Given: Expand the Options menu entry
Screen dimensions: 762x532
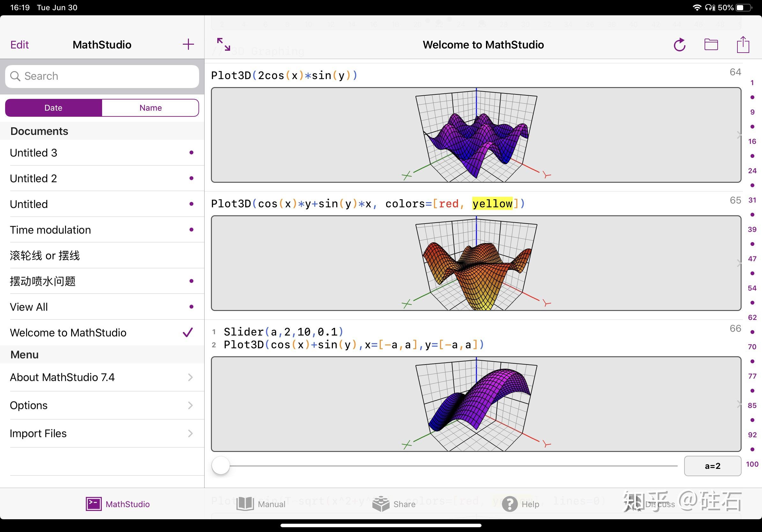Looking at the screenshot, I should pos(190,405).
